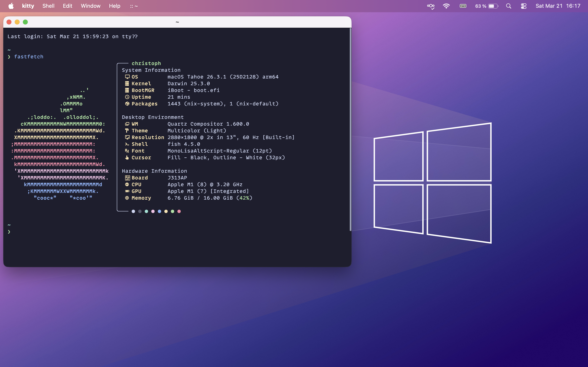Open the Shell menu
Image resolution: width=588 pixels, height=367 pixels.
(x=48, y=6)
